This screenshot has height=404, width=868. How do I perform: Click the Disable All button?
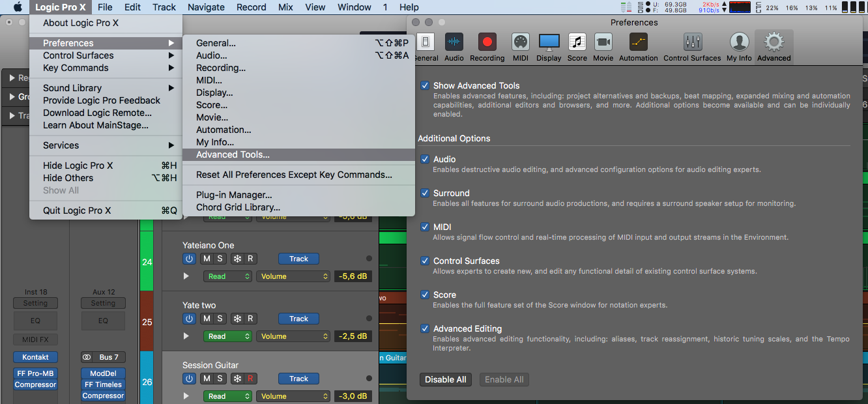pyautogui.click(x=446, y=379)
